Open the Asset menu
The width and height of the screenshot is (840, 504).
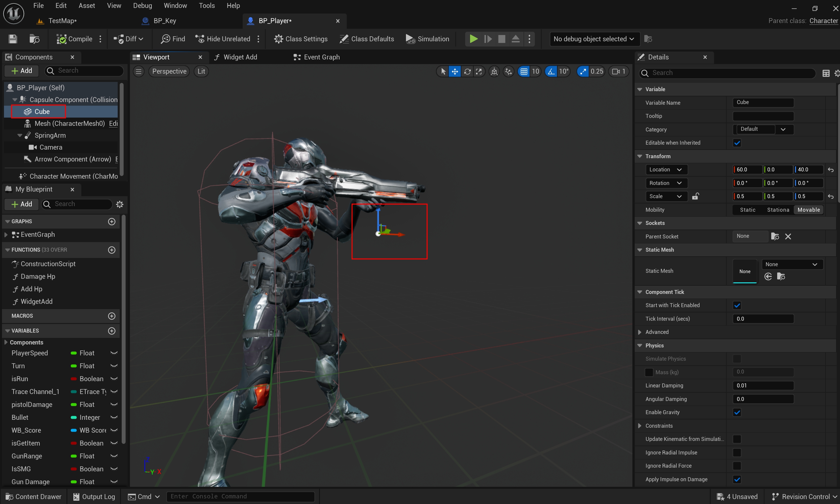click(x=87, y=5)
